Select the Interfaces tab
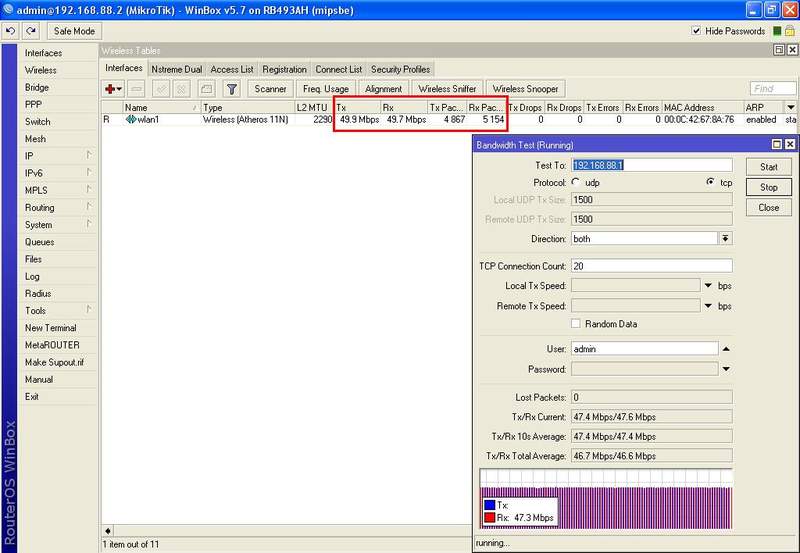The height and width of the screenshot is (553, 800). [x=123, y=68]
